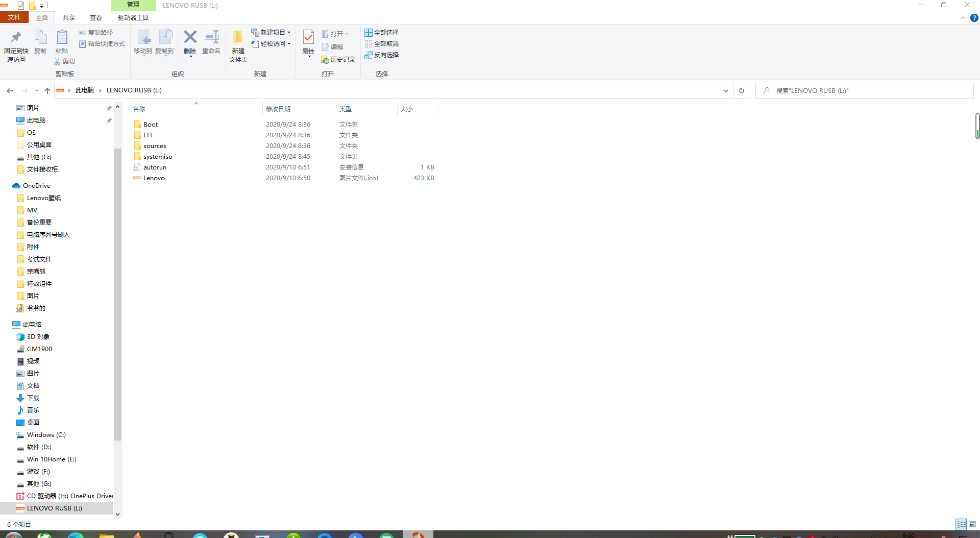The width and height of the screenshot is (980, 538).
Task: Select the Boot folder
Action: click(151, 124)
